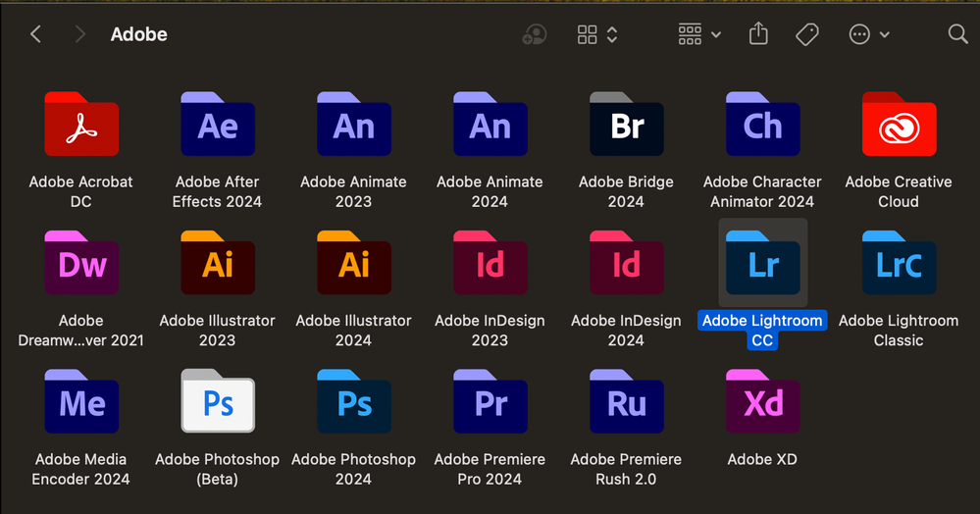Click the "Adobe Bridge 2024" label
This screenshot has width=980, height=514.
pyautogui.click(x=626, y=191)
